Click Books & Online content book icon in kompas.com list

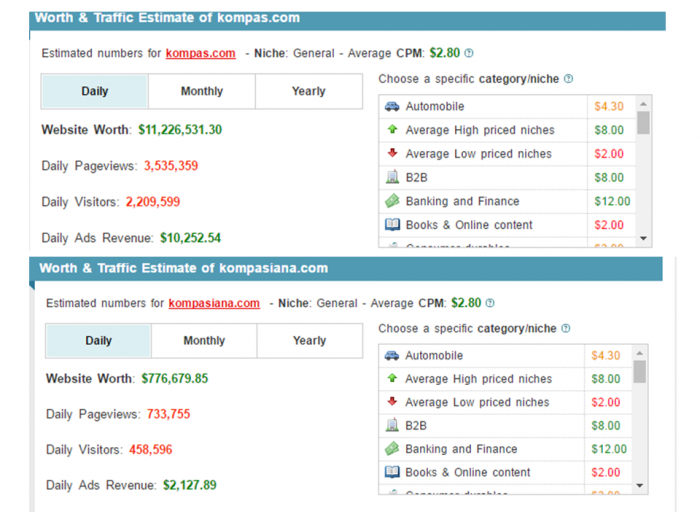392,224
